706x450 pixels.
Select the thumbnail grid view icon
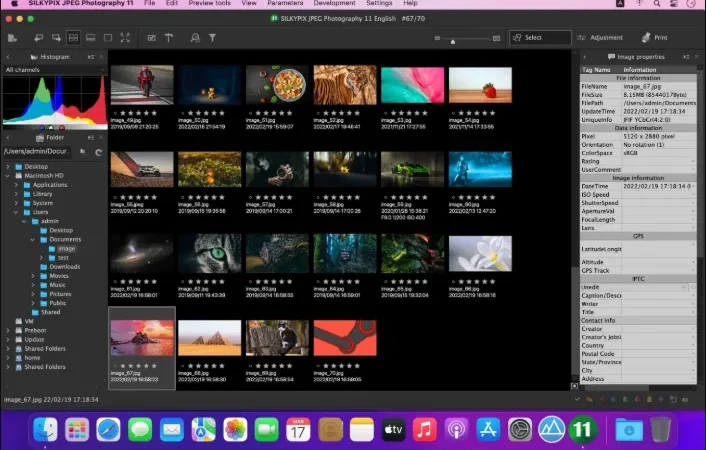73,38
